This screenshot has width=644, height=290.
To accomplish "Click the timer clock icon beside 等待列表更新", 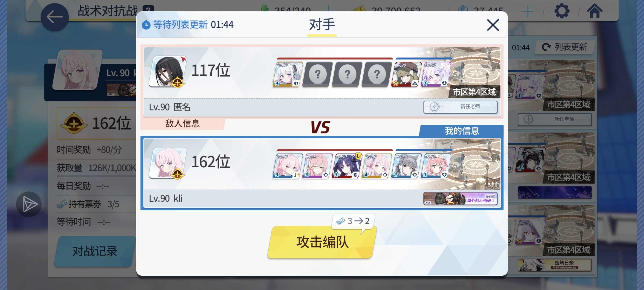I will pos(146,25).
